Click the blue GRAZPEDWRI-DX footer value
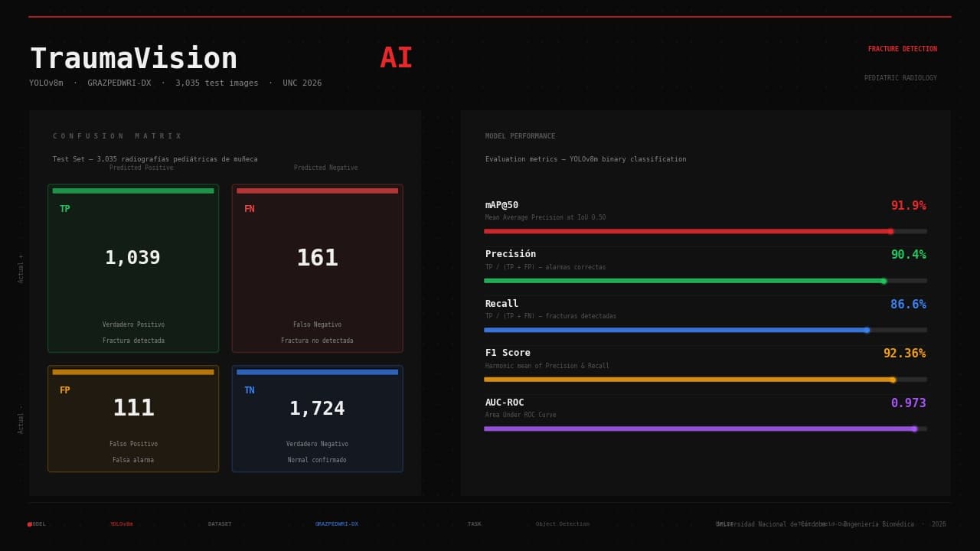 (337, 524)
